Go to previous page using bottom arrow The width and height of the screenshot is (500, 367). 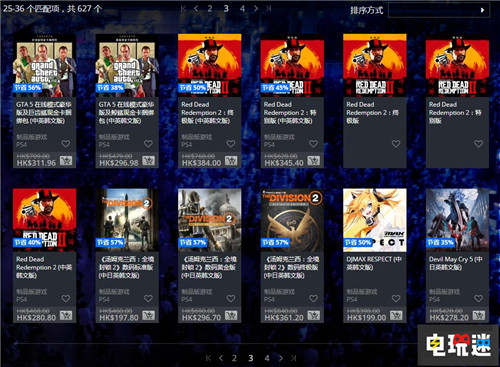coord(221,358)
